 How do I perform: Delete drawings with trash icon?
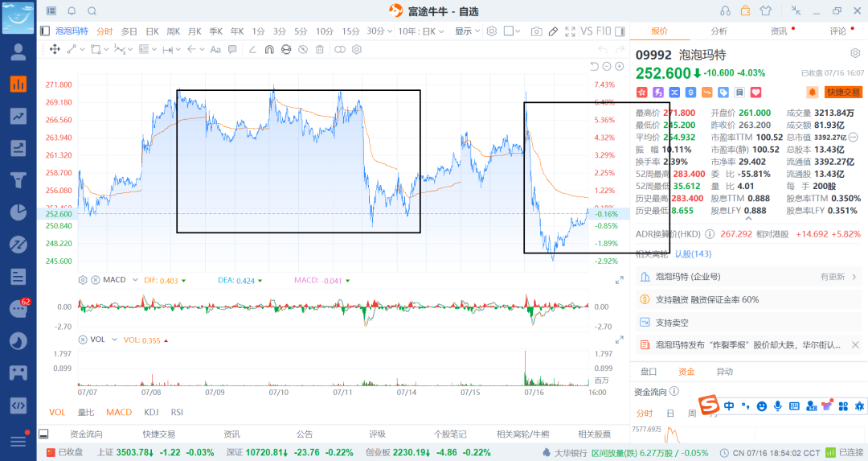[319, 49]
